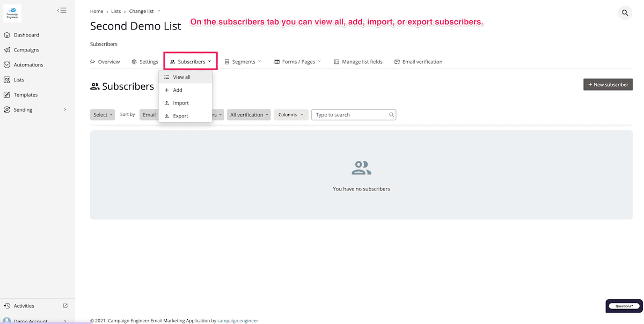Click the New subscriber button
Viewport: 644px width, 324px height.
(608, 84)
